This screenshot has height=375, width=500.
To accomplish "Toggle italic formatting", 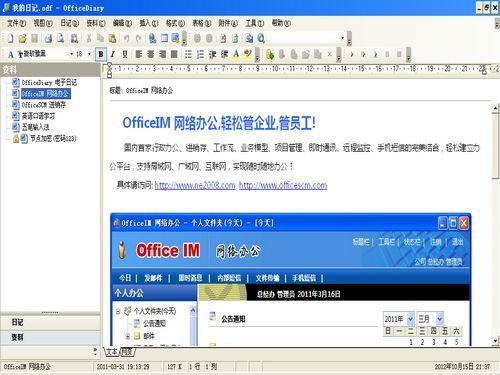I will pos(113,54).
